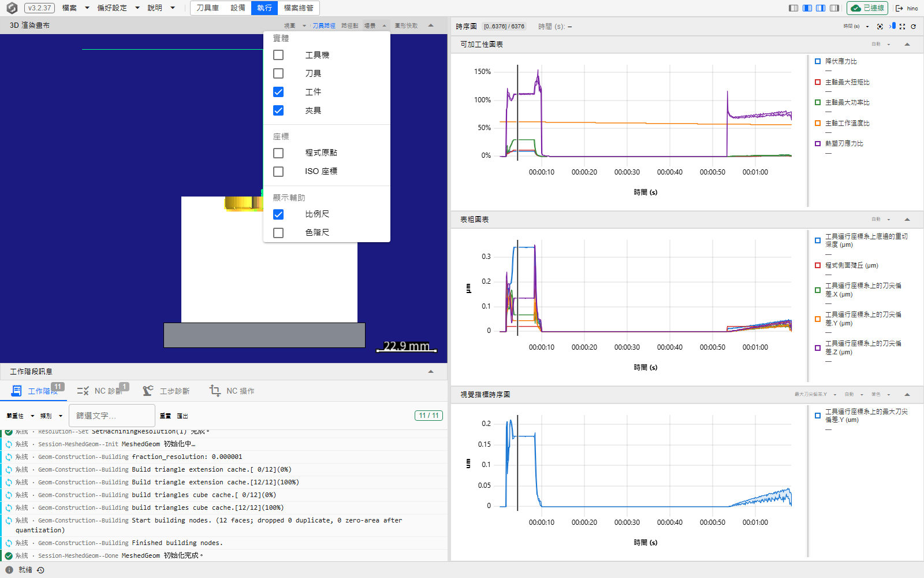Screen dimensions: 924x578
Task: Open the 說明 menu dropdown
Action: (161, 8)
